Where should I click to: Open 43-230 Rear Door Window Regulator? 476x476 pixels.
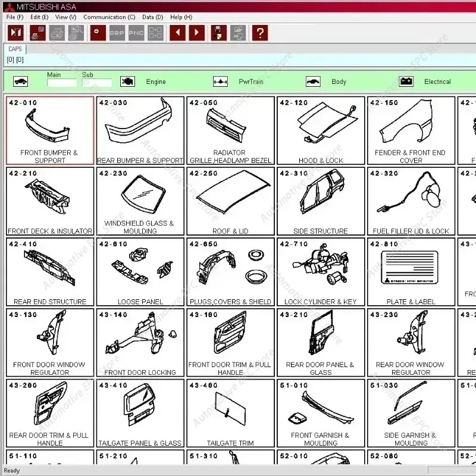(x=411, y=343)
